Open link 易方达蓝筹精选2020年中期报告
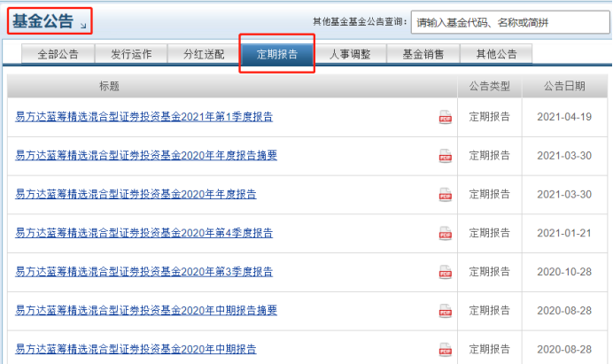The image size is (613, 364). pos(136,349)
